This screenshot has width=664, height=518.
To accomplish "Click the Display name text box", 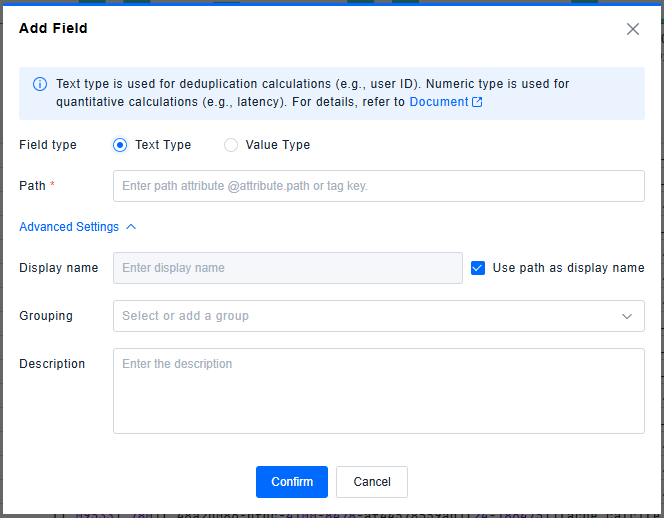I will [x=287, y=268].
